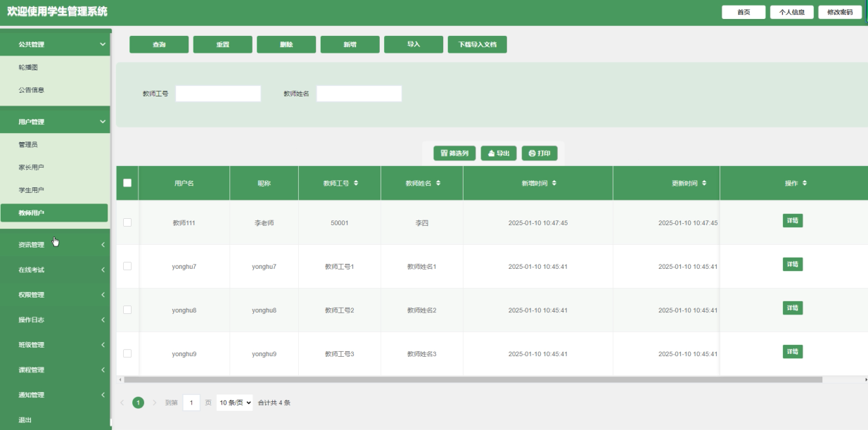Image resolution: width=868 pixels, height=430 pixels.
Task: Click the 下载导入文档 button
Action: coord(478,44)
